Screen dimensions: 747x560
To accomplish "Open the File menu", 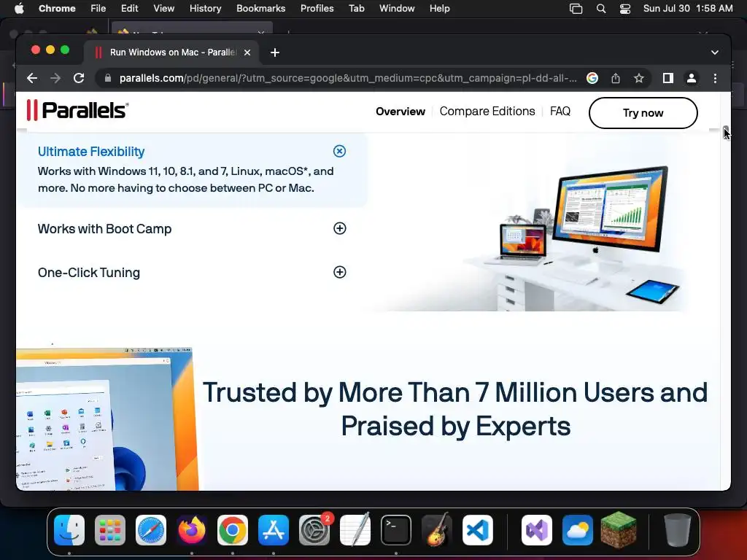I will [x=98, y=9].
